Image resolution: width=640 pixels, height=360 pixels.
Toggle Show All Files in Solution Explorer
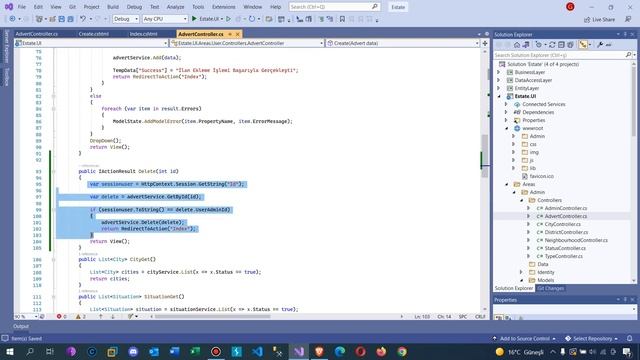pyautogui.click(x=570, y=45)
